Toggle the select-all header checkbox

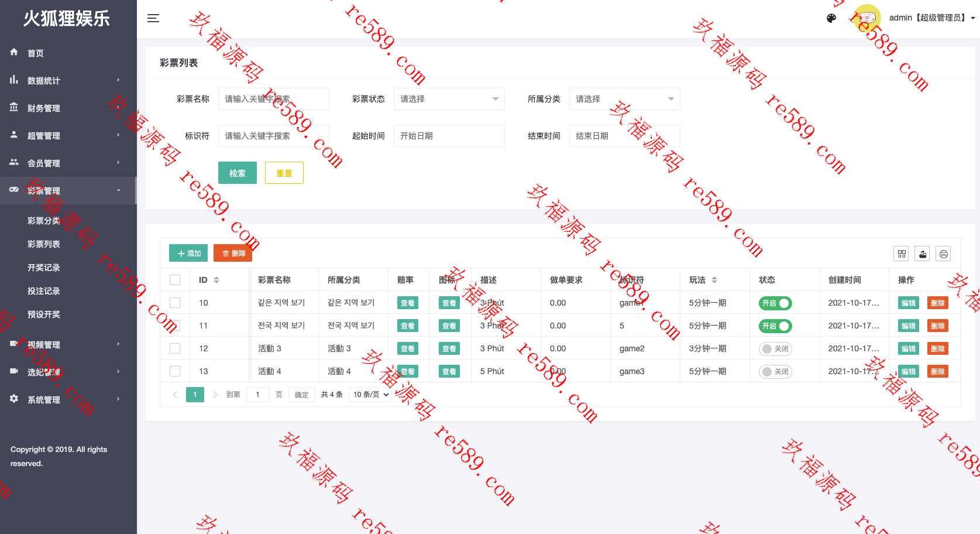(x=175, y=280)
